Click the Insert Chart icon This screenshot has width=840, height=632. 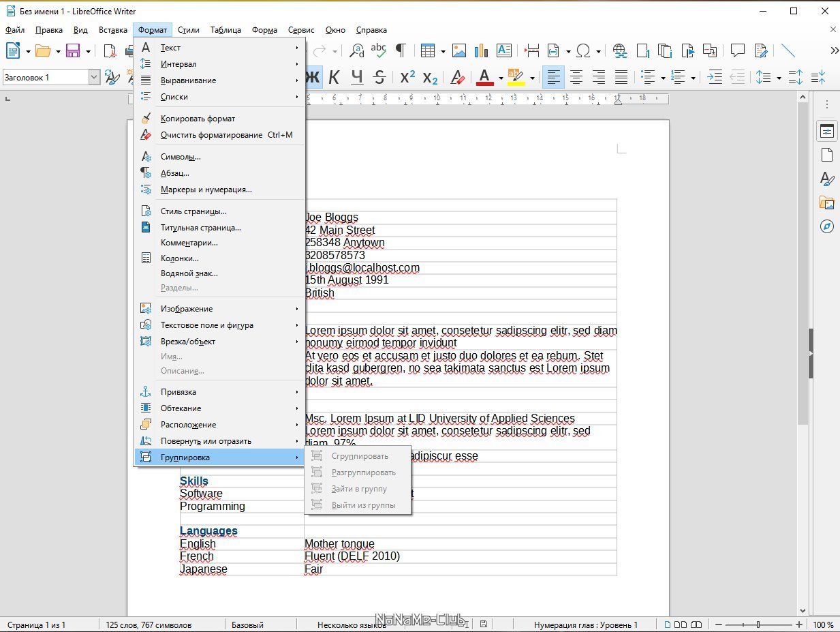point(481,51)
